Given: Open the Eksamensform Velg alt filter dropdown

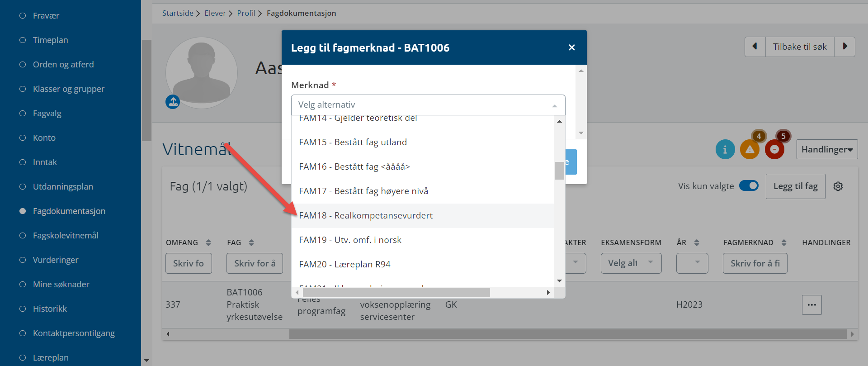Looking at the screenshot, I should (631, 263).
